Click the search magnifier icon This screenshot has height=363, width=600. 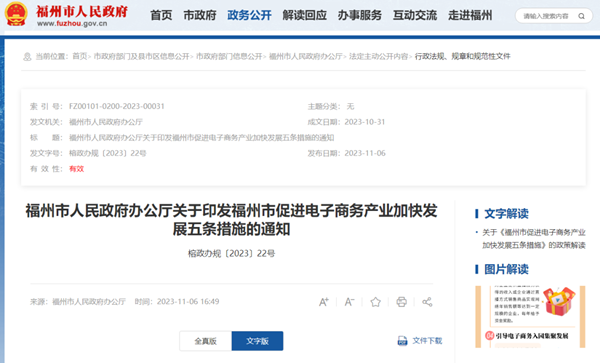tap(581, 16)
